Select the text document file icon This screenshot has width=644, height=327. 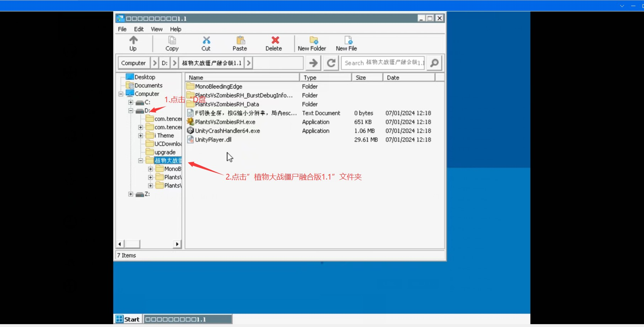191,113
